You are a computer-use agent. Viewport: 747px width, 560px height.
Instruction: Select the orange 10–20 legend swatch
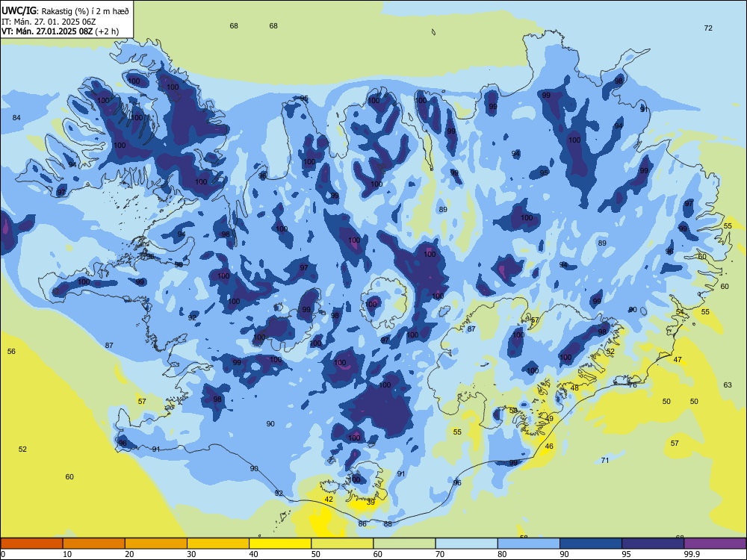[94, 544]
